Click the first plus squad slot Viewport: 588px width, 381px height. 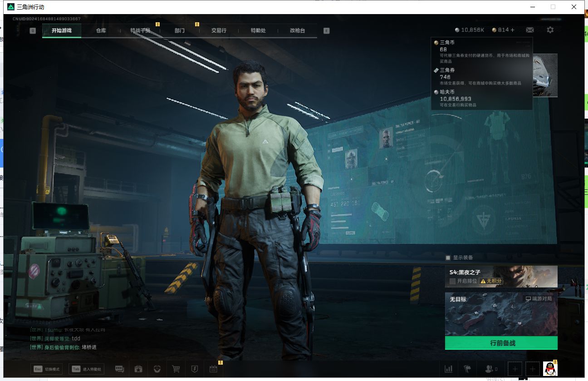click(x=514, y=369)
